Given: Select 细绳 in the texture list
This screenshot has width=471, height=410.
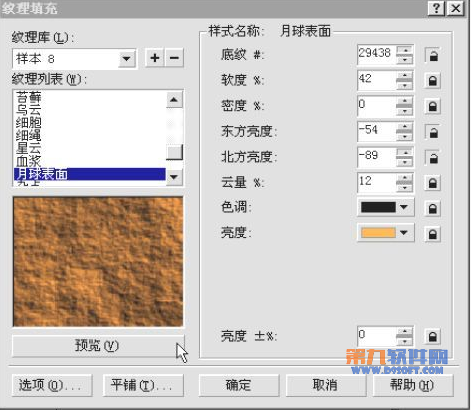Looking at the screenshot, I should (x=90, y=135).
